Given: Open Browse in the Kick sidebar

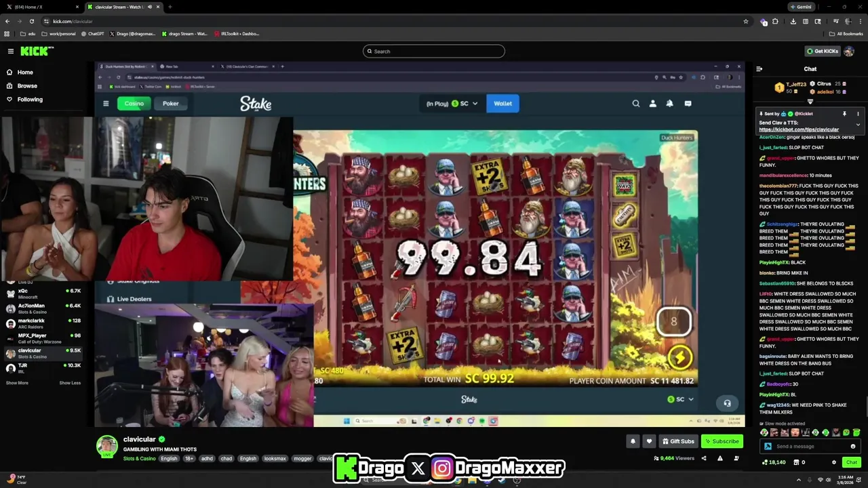Looking at the screenshot, I should (27, 86).
